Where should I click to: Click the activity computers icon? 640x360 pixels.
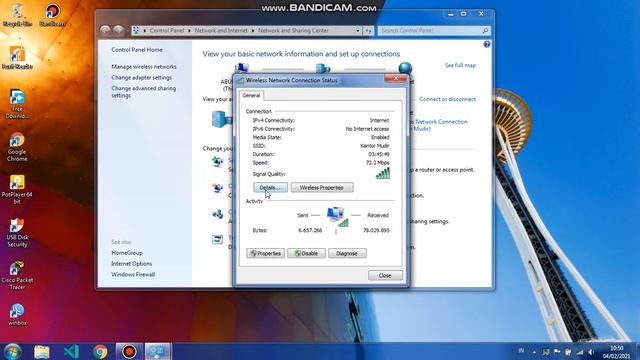(338, 216)
